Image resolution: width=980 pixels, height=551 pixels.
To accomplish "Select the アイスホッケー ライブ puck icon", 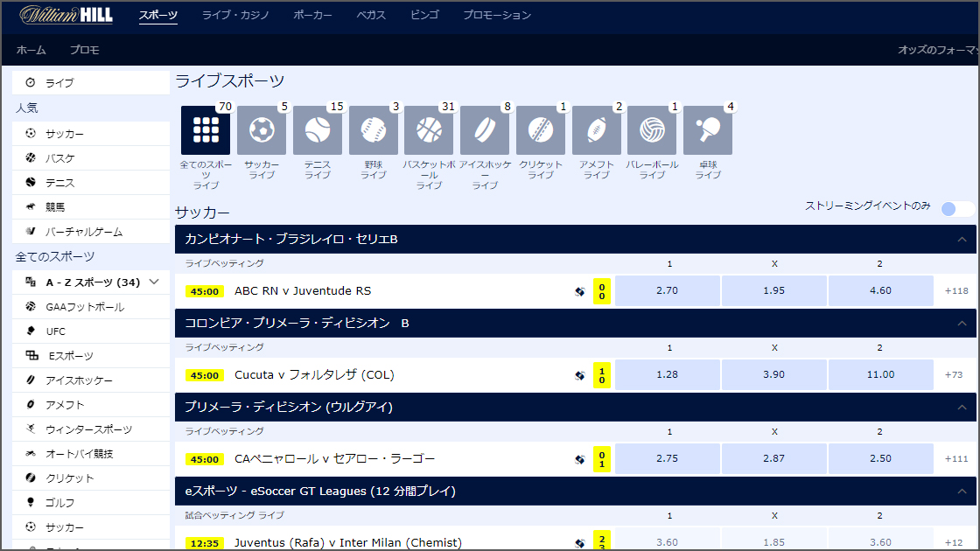I will tap(485, 130).
